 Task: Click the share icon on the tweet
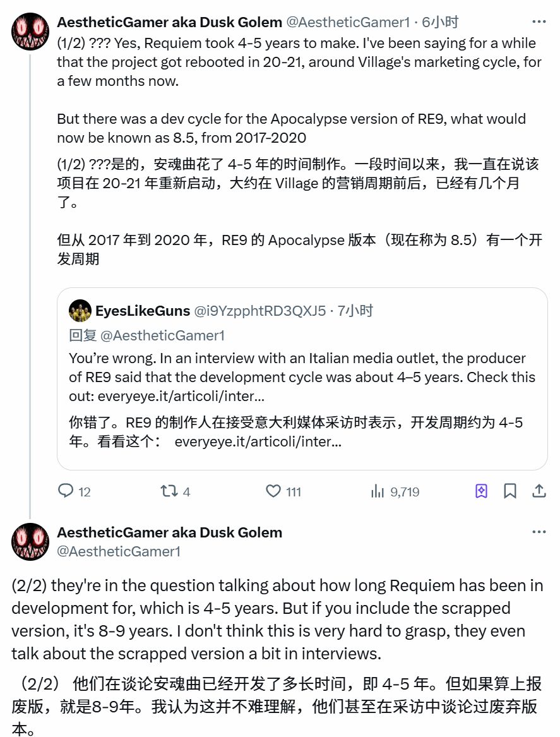(x=539, y=491)
